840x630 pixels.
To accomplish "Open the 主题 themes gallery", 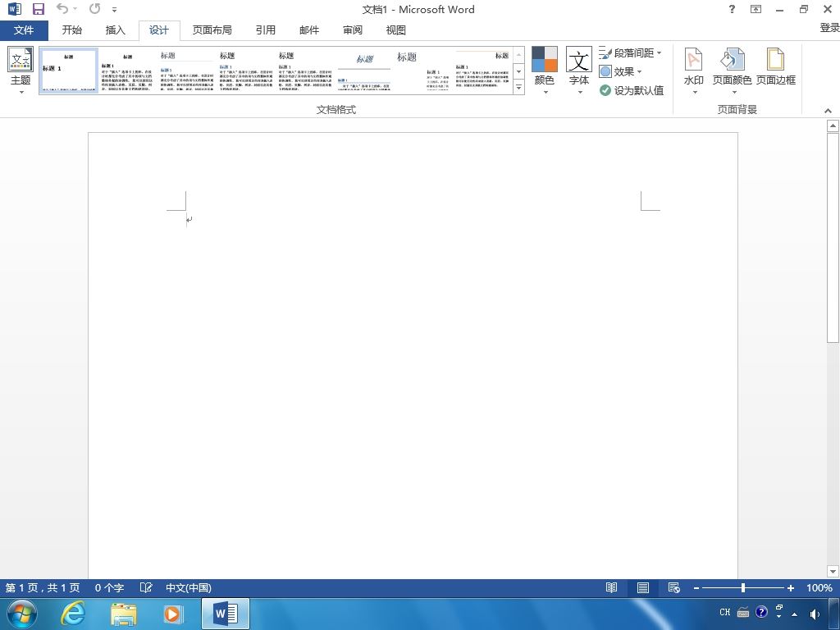I will pos(21,71).
